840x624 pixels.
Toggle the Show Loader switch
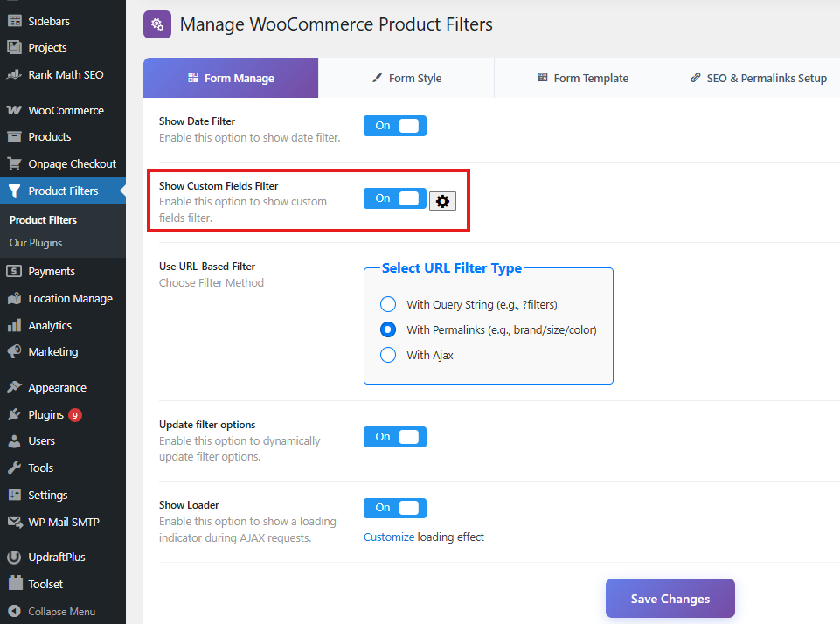(395, 508)
